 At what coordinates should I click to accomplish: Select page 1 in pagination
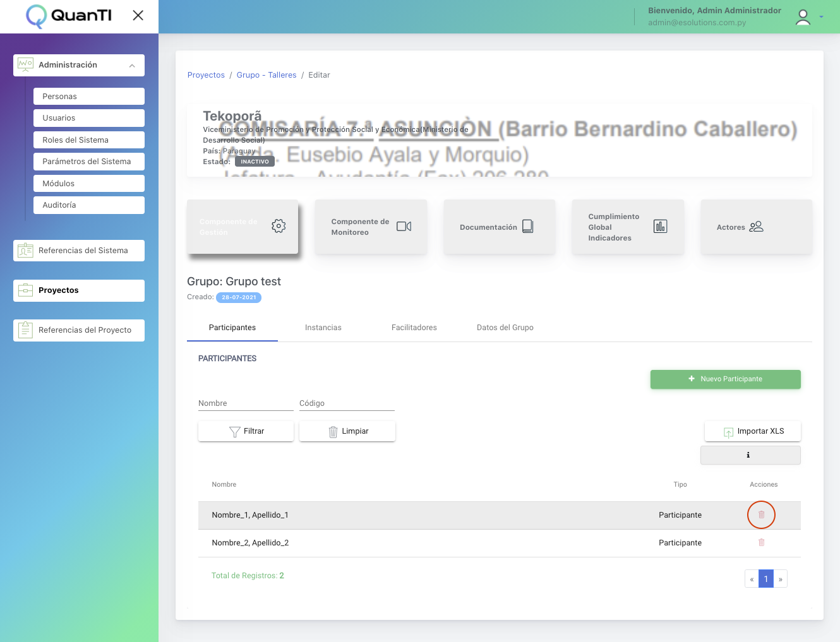(x=766, y=579)
